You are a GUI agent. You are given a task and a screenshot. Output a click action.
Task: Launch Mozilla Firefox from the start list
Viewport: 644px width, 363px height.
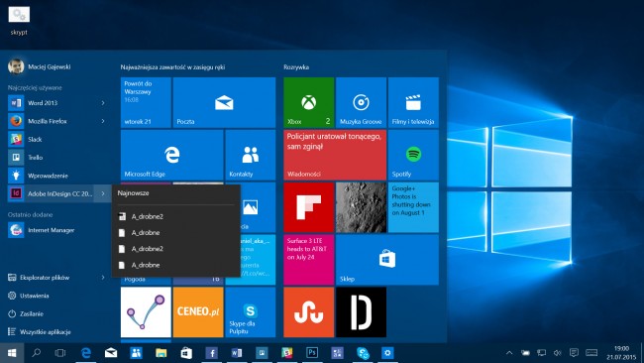coord(52,121)
